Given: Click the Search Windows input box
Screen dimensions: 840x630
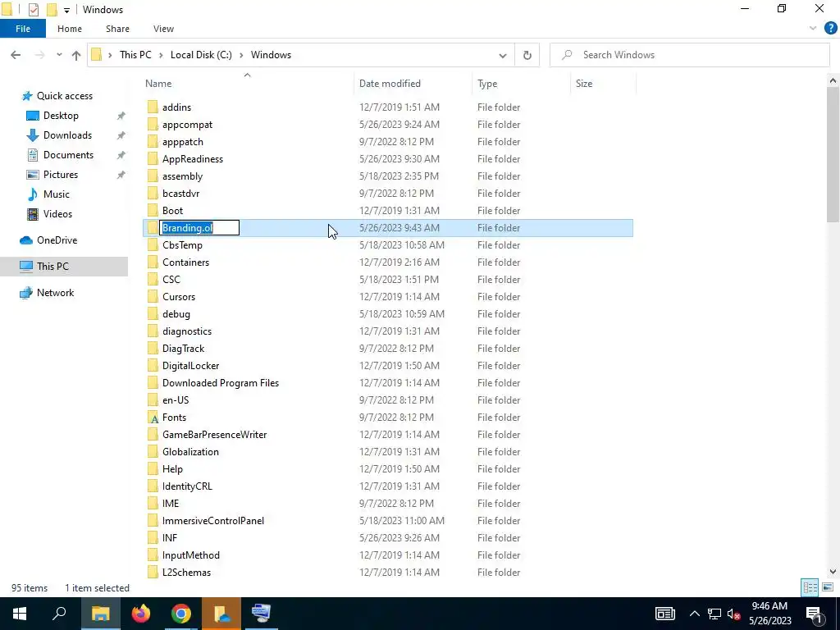Looking at the screenshot, I should [x=689, y=55].
